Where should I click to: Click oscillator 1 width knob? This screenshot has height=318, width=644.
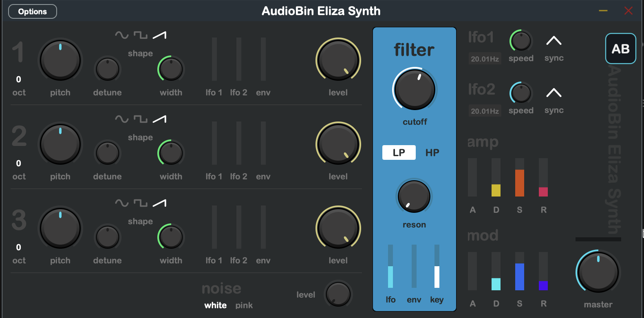(x=171, y=69)
